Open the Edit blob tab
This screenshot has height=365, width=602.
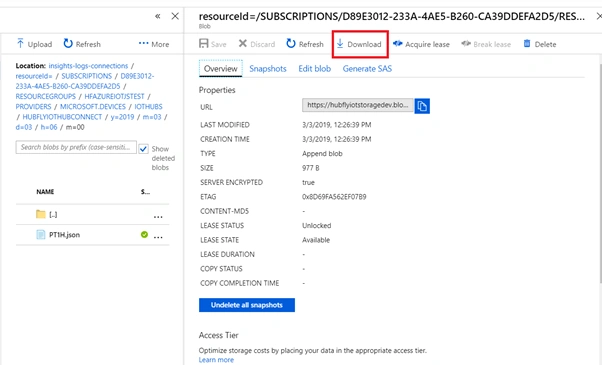pyautogui.click(x=314, y=69)
